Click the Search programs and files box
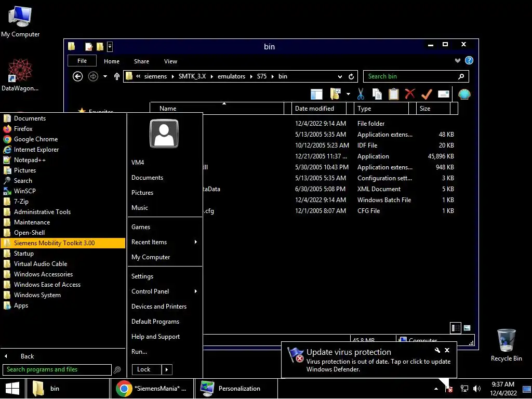 click(57, 369)
